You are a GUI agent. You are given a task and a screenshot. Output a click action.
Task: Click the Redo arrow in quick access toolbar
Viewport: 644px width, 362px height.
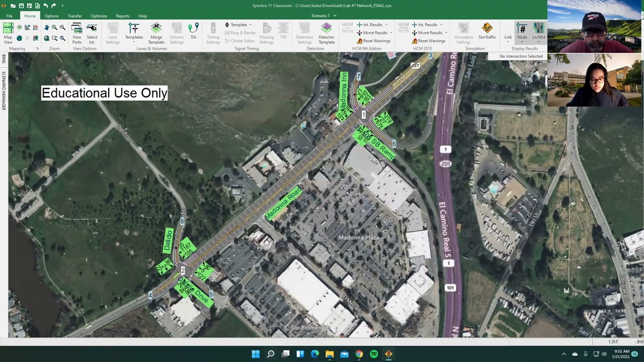pos(53,6)
